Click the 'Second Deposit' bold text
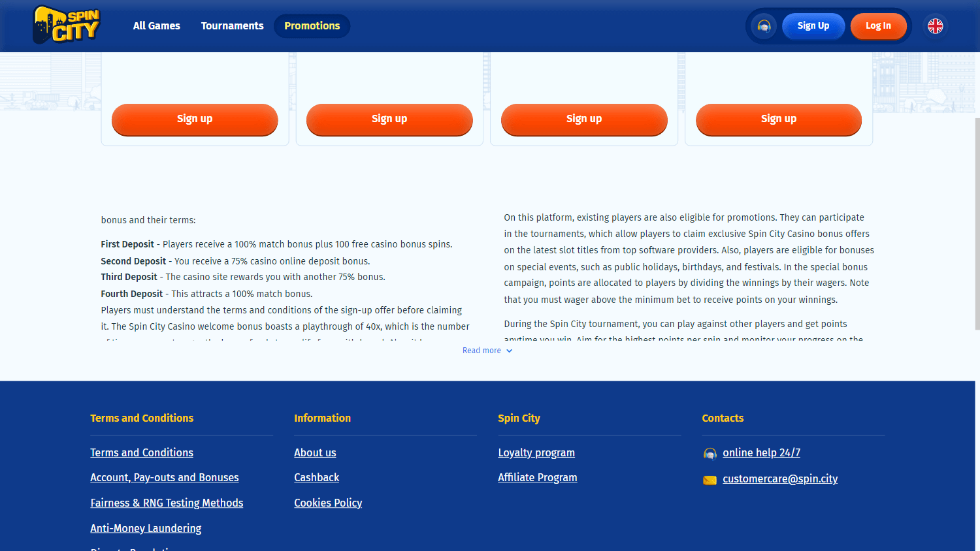 (133, 261)
